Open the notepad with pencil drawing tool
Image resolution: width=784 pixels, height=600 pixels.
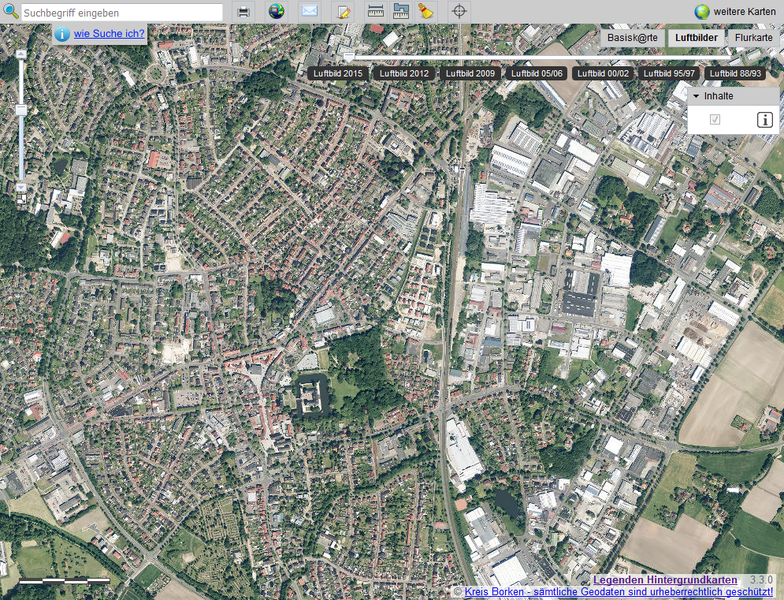[343, 12]
